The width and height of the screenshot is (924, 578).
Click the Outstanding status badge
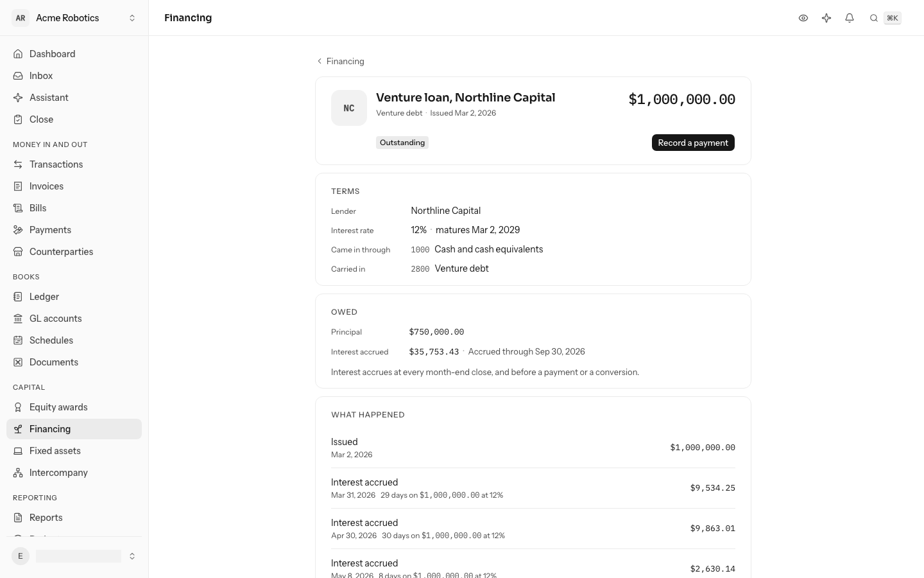point(402,143)
